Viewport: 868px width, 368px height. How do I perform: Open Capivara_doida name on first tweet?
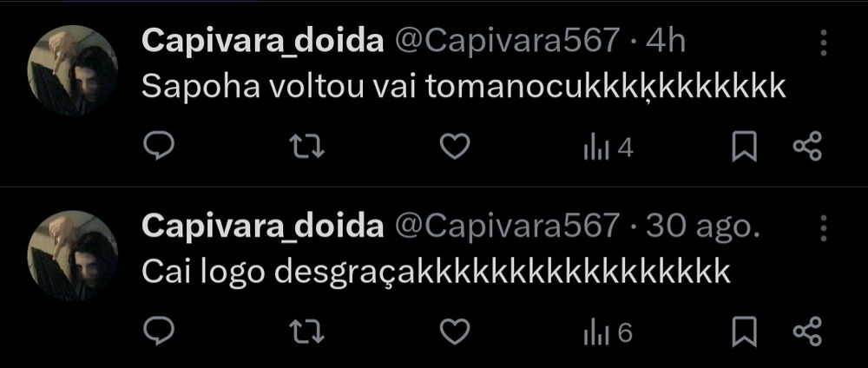pos(262,42)
